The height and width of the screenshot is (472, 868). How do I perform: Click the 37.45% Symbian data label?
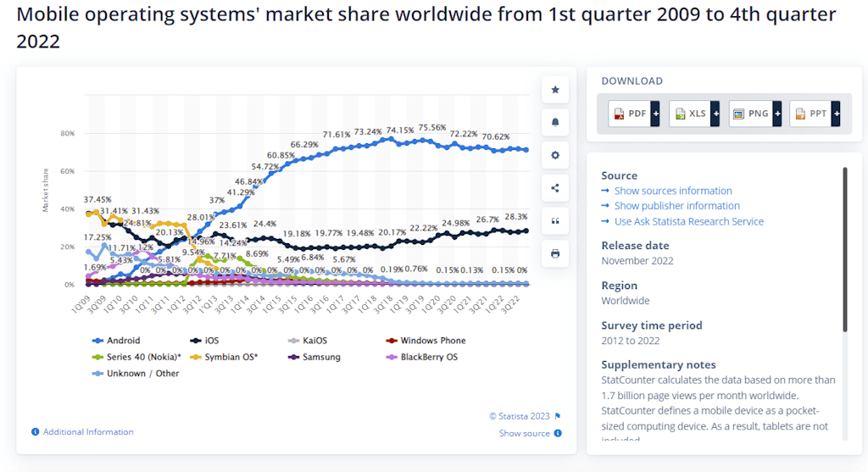[97, 199]
